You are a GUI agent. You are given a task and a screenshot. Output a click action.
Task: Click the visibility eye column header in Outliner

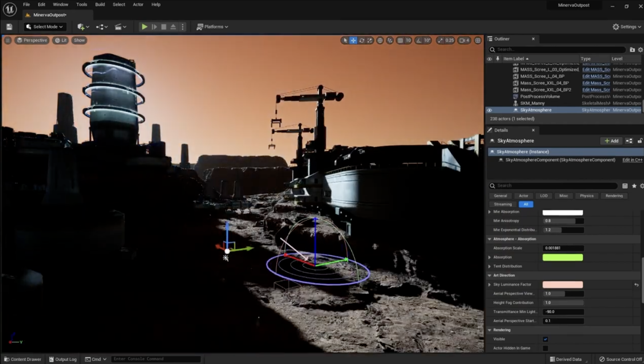[x=489, y=59]
